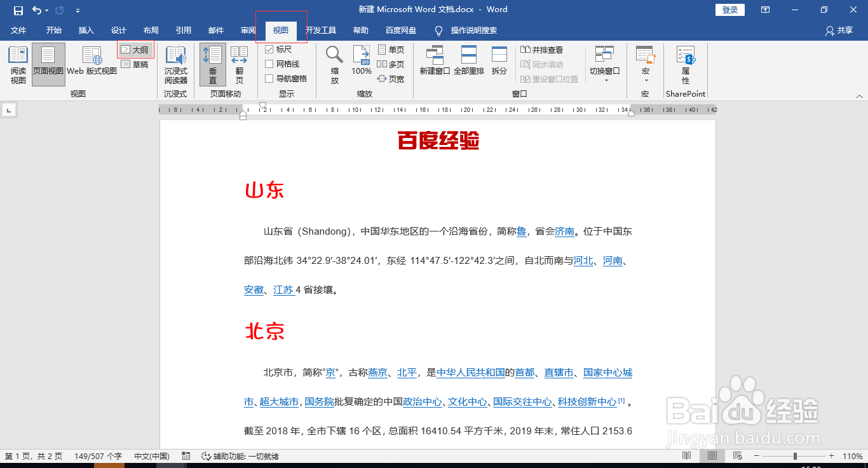Image resolution: width=868 pixels, height=468 pixels.
Task: Follow the 安徽 hyperlink
Action: tap(254, 290)
